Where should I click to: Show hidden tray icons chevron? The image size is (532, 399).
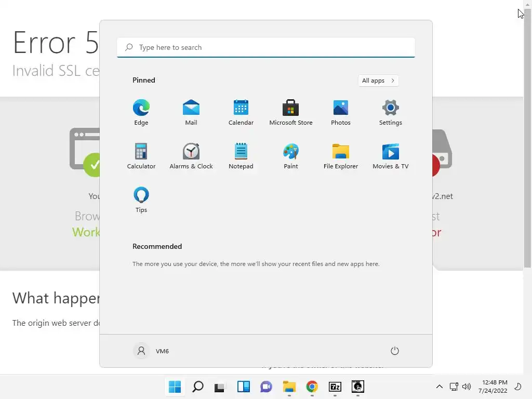pos(439,387)
